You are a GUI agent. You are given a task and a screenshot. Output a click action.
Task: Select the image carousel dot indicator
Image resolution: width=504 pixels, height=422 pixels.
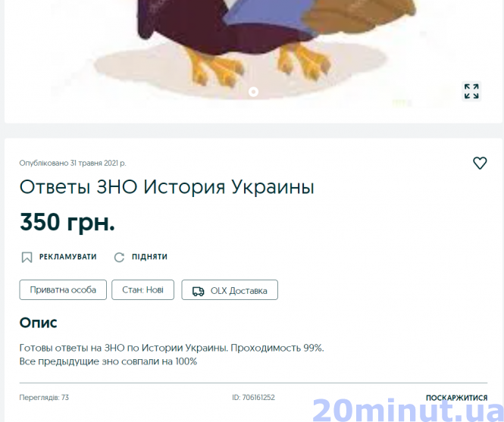253,92
